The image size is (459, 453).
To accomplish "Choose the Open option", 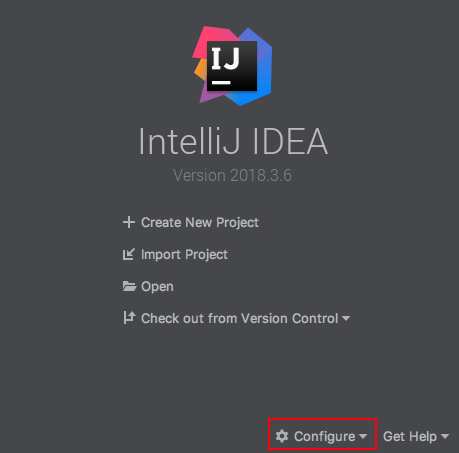I will click(x=157, y=287).
